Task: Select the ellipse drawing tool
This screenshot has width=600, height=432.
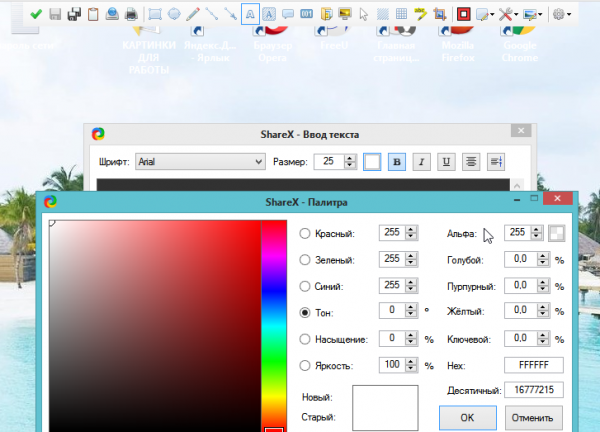Action: coord(174,15)
